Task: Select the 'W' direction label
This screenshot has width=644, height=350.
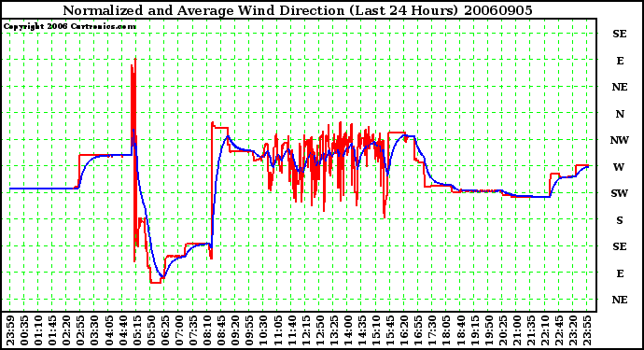Action: 619,167
